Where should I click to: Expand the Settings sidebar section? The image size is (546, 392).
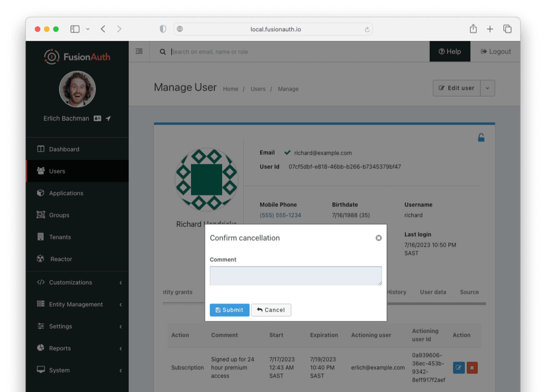(x=77, y=326)
